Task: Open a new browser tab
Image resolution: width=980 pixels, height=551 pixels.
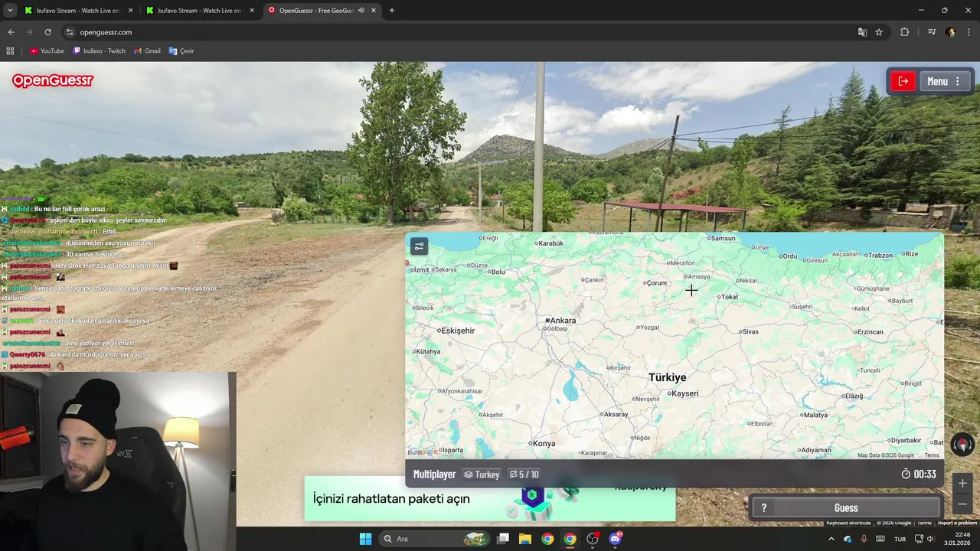Action: point(391,11)
